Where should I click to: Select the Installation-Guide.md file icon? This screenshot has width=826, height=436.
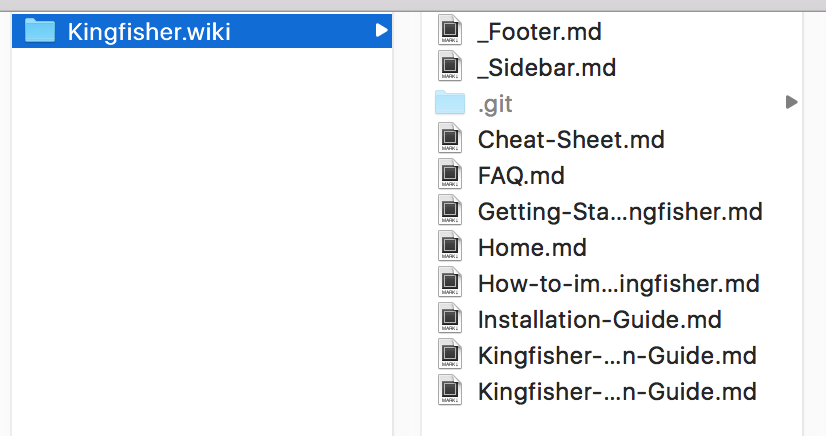coord(450,318)
